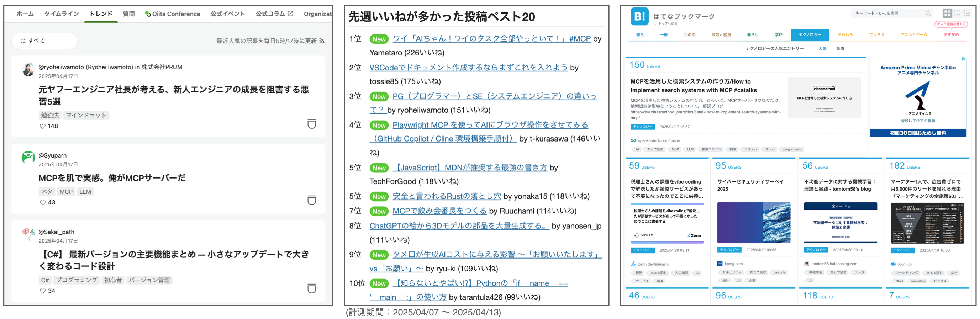Select おすすめ category tab

951,34
